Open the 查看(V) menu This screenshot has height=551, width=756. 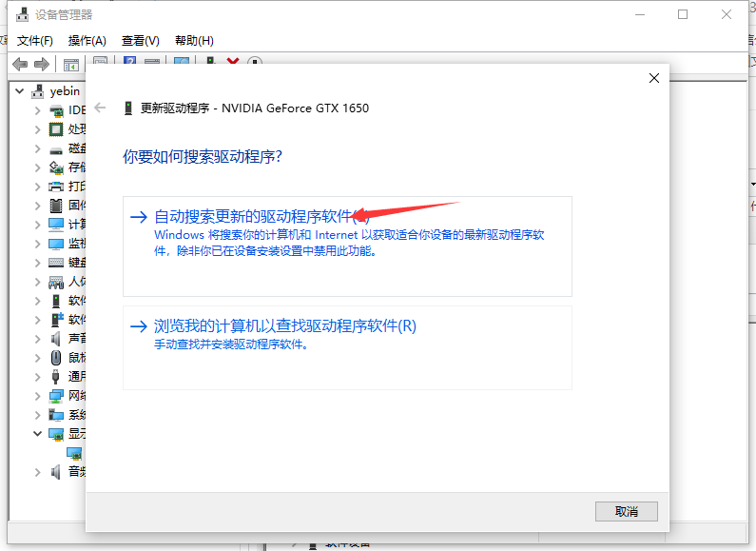140,40
